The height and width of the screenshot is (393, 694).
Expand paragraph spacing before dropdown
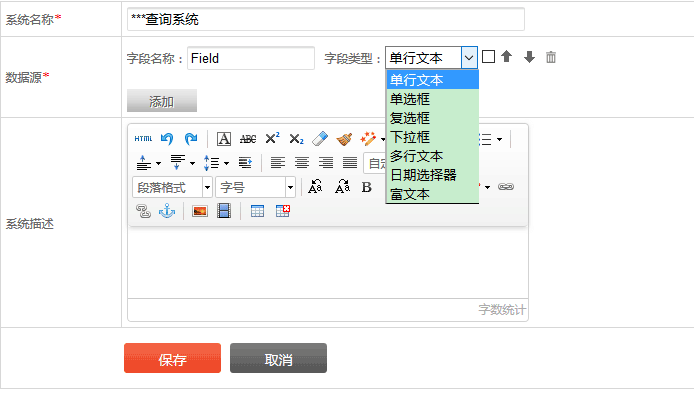[158, 164]
